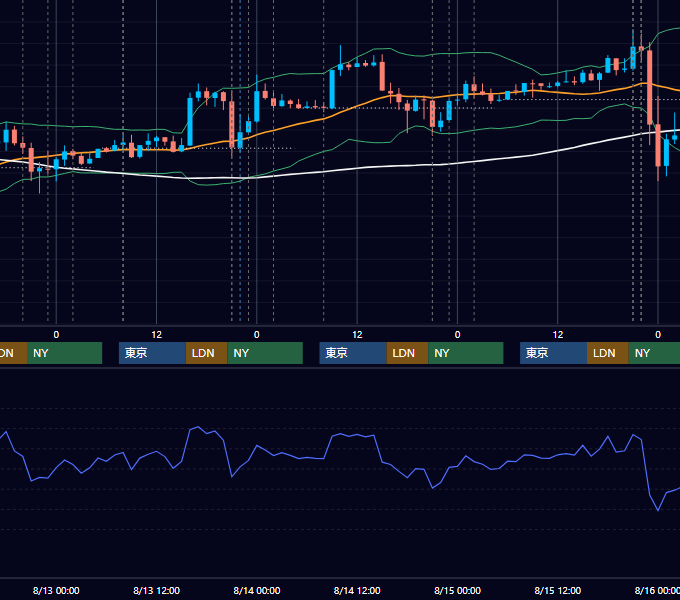
Task: Click the 8/13 12:00 time axis label
Action: coord(156,590)
